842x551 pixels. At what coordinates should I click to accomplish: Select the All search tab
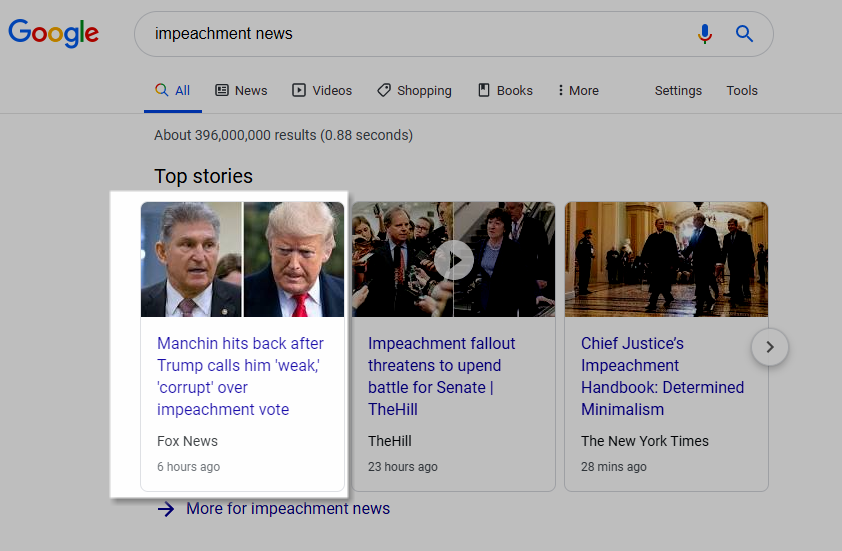tap(172, 90)
